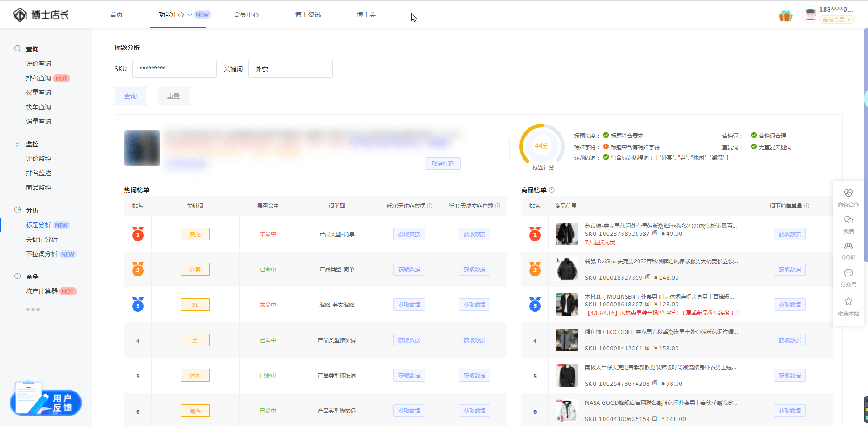Viewport: 868px width, 426px height.
Task: Select the 夹克 keyword tag
Action: pos(195,234)
